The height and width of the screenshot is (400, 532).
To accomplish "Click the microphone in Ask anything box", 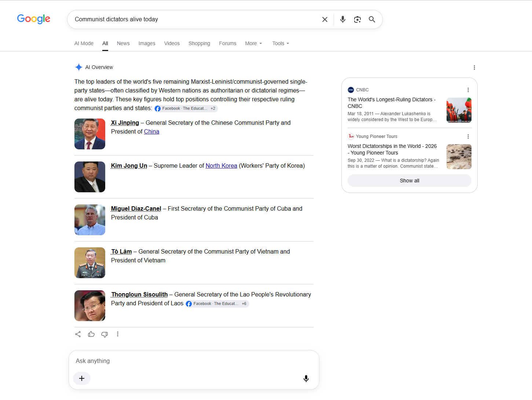I will point(306,378).
